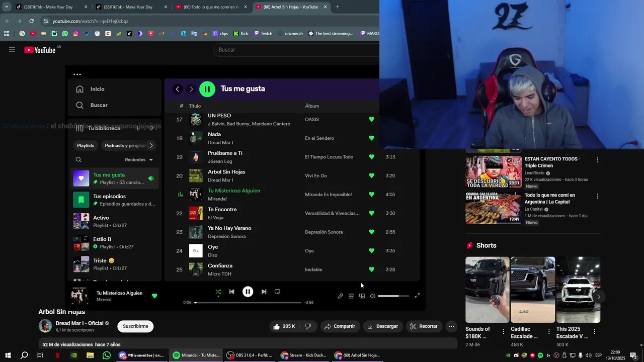Like the video with 305 K
This screenshot has height=362, width=644.
(284, 326)
